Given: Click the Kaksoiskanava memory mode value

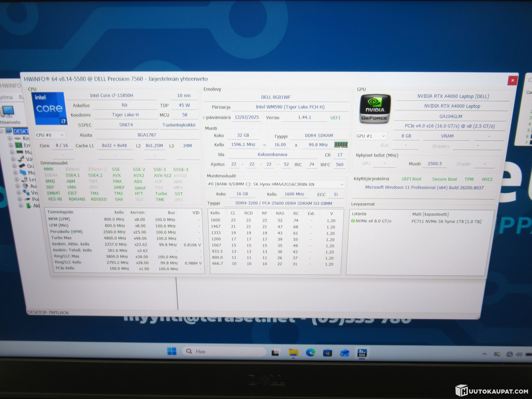Looking at the screenshot, I should (x=272, y=155).
